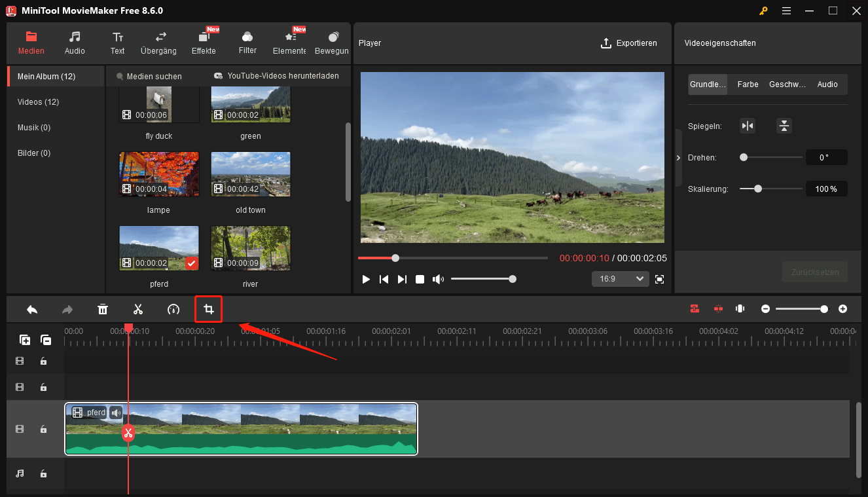Open the 16:9 aspect ratio dropdown

[x=620, y=278]
